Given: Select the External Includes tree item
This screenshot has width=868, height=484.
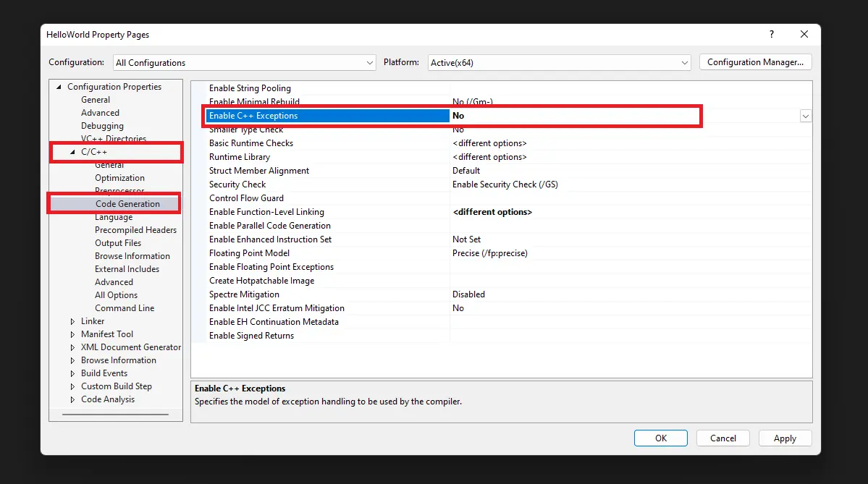Looking at the screenshot, I should coord(127,269).
